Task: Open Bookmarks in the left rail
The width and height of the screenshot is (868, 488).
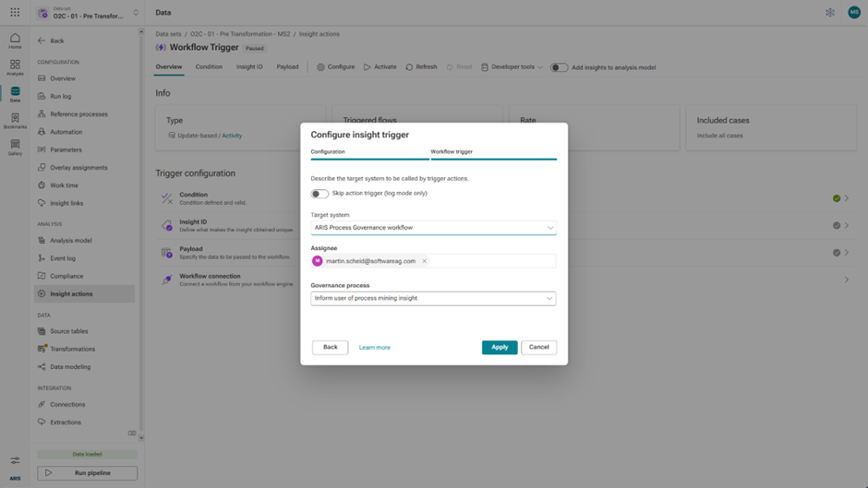Action: click(15, 121)
